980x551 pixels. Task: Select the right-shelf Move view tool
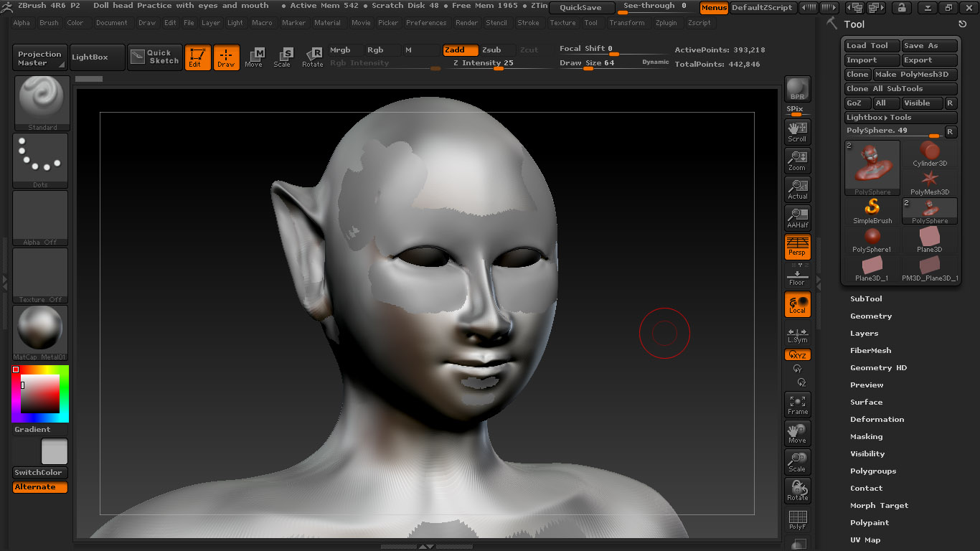pos(798,433)
